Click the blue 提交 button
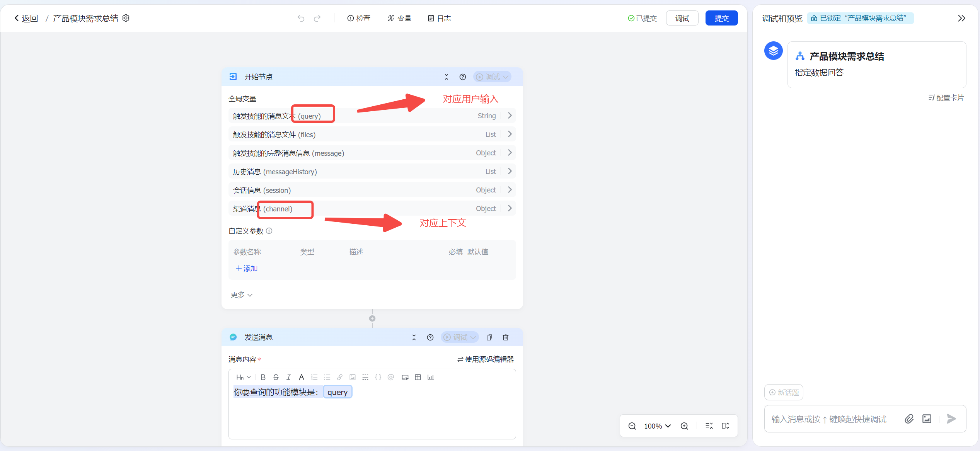Screen dimensions: 980x451 pos(721,18)
